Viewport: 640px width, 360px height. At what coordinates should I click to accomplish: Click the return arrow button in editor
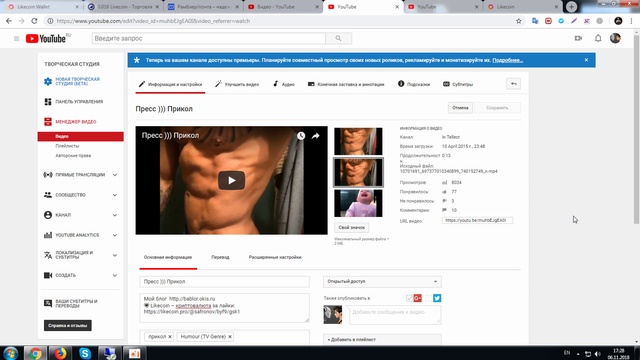[x=513, y=84]
